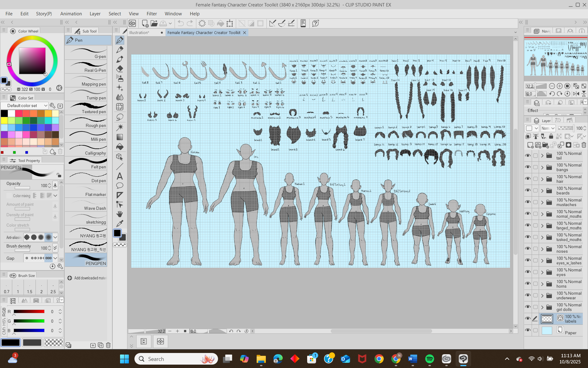Open the layer blending mode dropdown
Screen dimensions: 588x368
point(548,128)
